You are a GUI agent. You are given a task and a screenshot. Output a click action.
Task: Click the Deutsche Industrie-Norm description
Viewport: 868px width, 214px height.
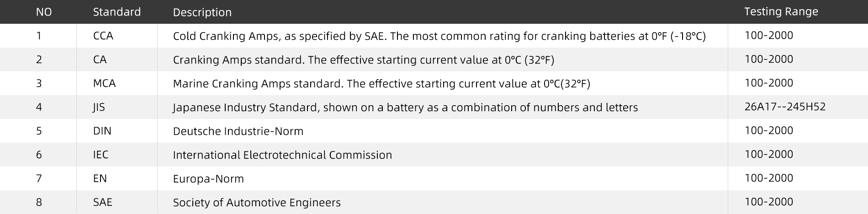pos(238,131)
